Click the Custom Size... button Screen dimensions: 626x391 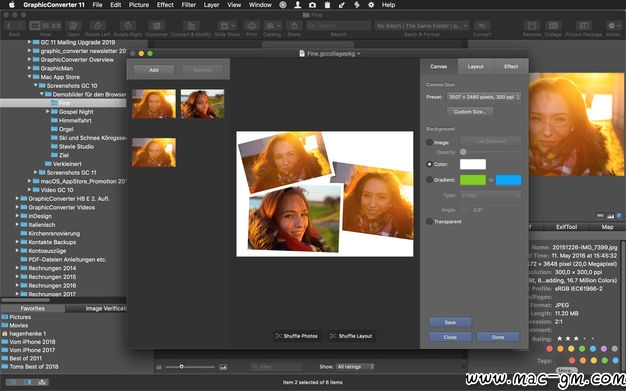[470, 112]
